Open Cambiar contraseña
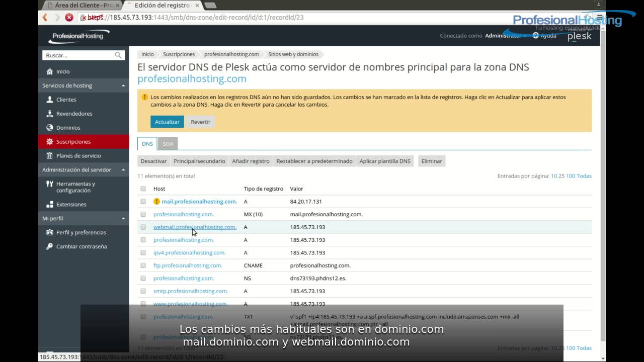644x362 pixels. (x=82, y=247)
